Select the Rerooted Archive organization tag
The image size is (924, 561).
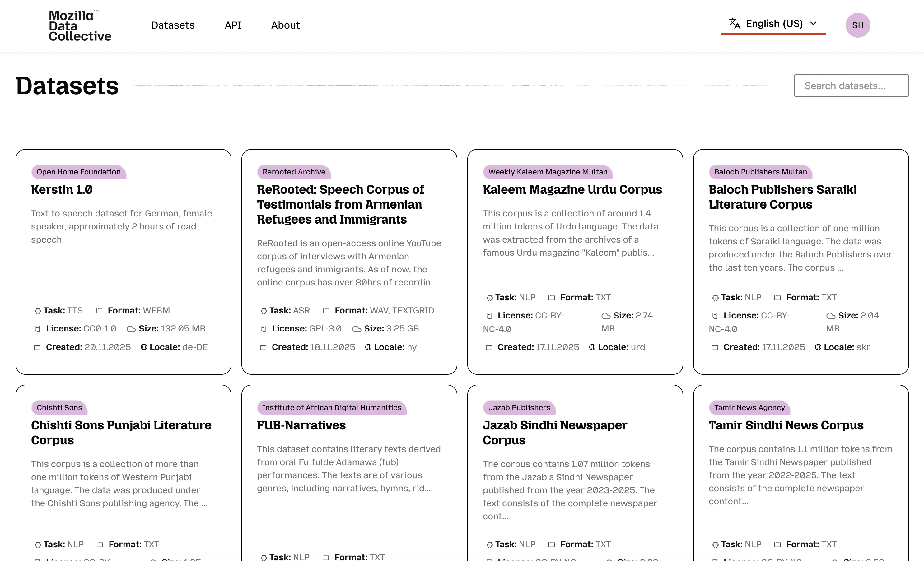point(294,172)
